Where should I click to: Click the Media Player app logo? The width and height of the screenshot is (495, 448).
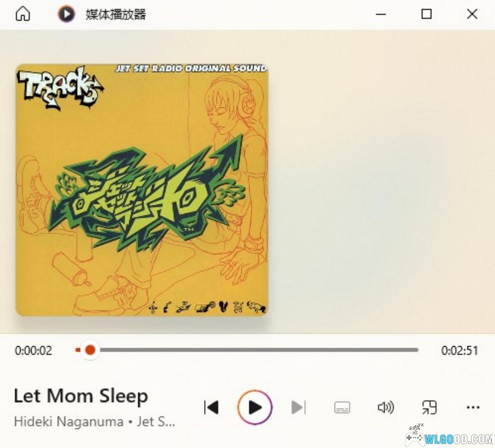pyautogui.click(x=66, y=14)
